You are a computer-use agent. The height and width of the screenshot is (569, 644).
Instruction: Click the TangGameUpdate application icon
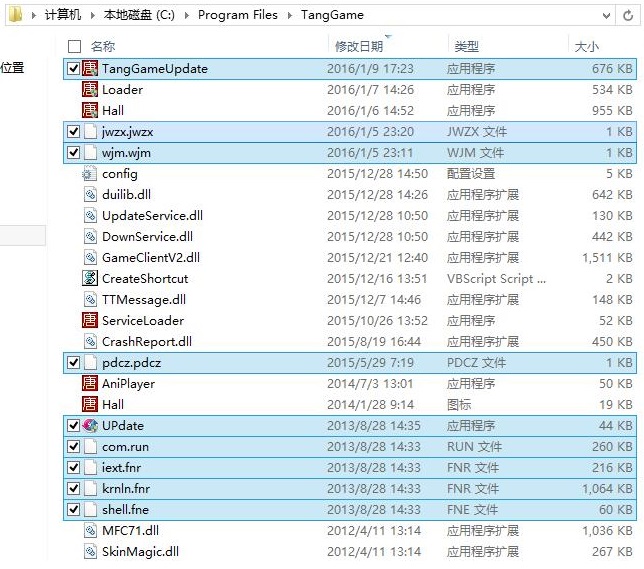coord(90,69)
